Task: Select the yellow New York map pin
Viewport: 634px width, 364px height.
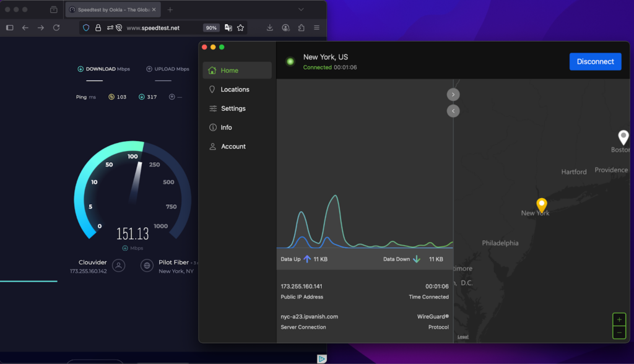Action: pos(542,205)
